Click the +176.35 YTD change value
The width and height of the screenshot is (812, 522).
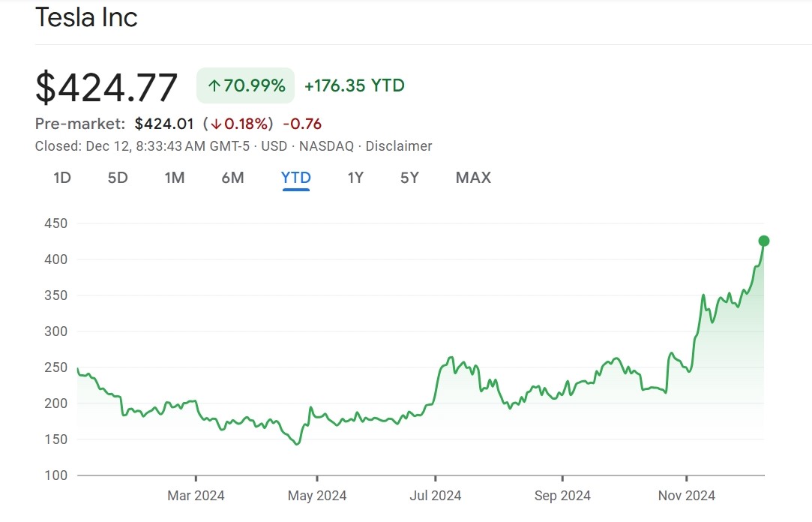[354, 85]
